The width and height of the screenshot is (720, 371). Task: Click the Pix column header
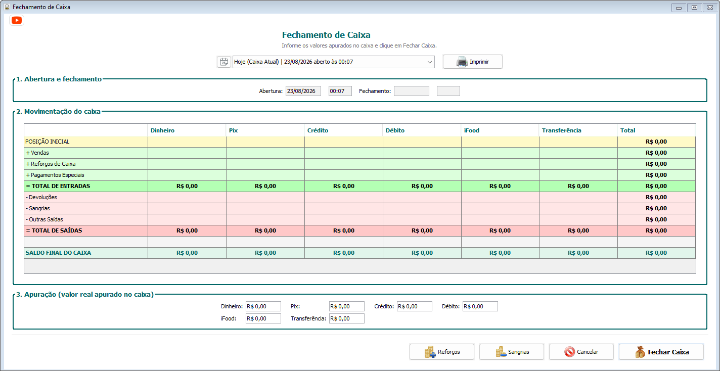pyautogui.click(x=265, y=130)
